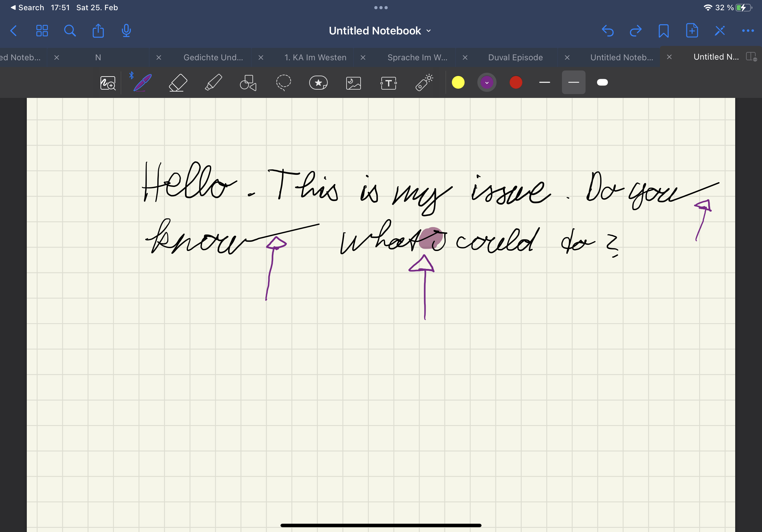This screenshot has width=762, height=532.
Task: Select the Text box tool
Action: point(388,83)
